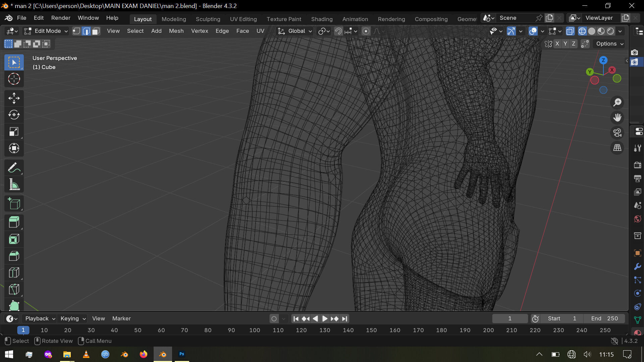Viewport: 644px width, 362px height.
Task: Jump to the last frame
Action: point(344,319)
